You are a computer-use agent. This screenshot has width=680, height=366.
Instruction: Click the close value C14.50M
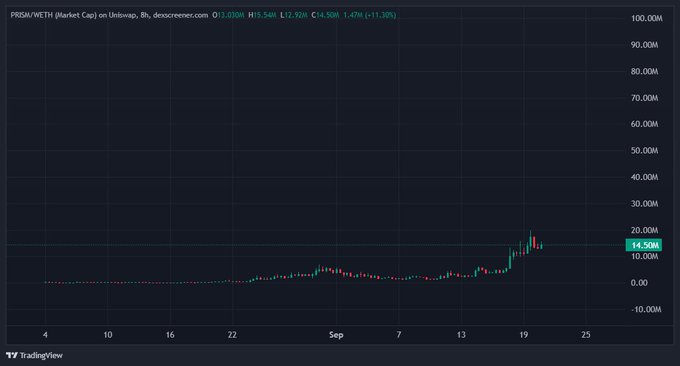325,15
